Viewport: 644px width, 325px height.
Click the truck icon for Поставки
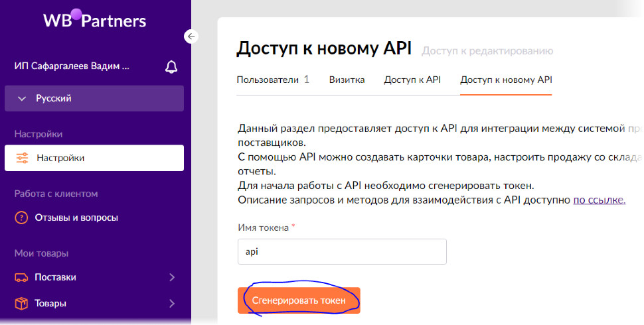click(x=22, y=277)
